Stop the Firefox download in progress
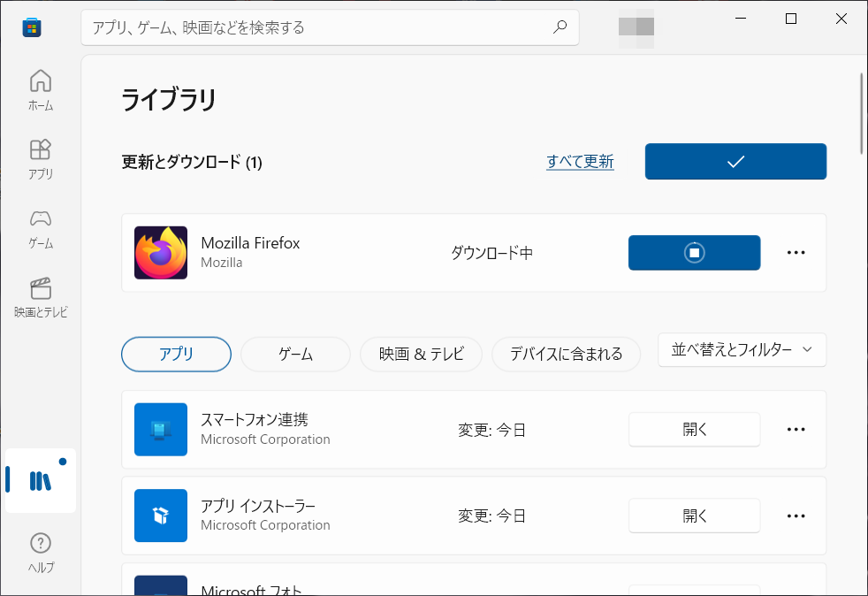The width and height of the screenshot is (868, 596). click(x=694, y=252)
